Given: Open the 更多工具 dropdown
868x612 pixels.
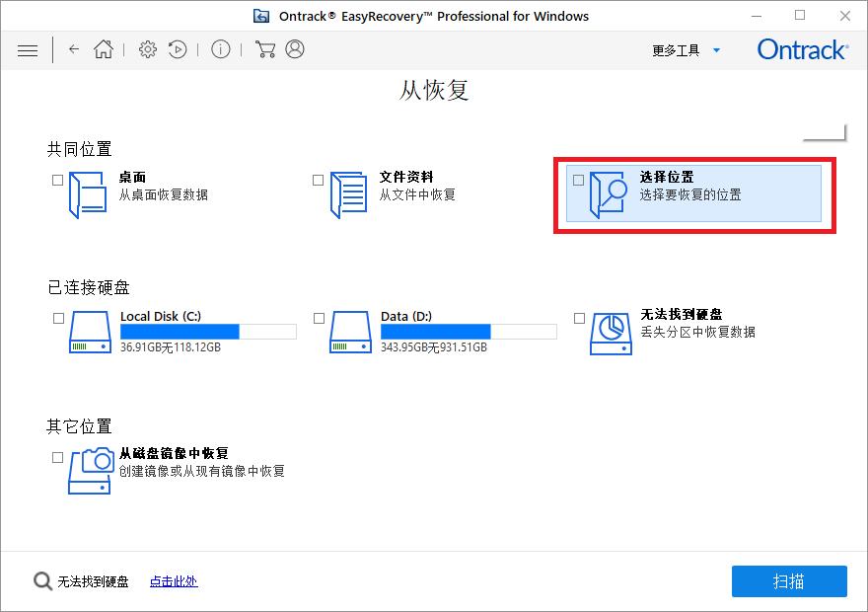Looking at the screenshot, I should click(684, 49).
